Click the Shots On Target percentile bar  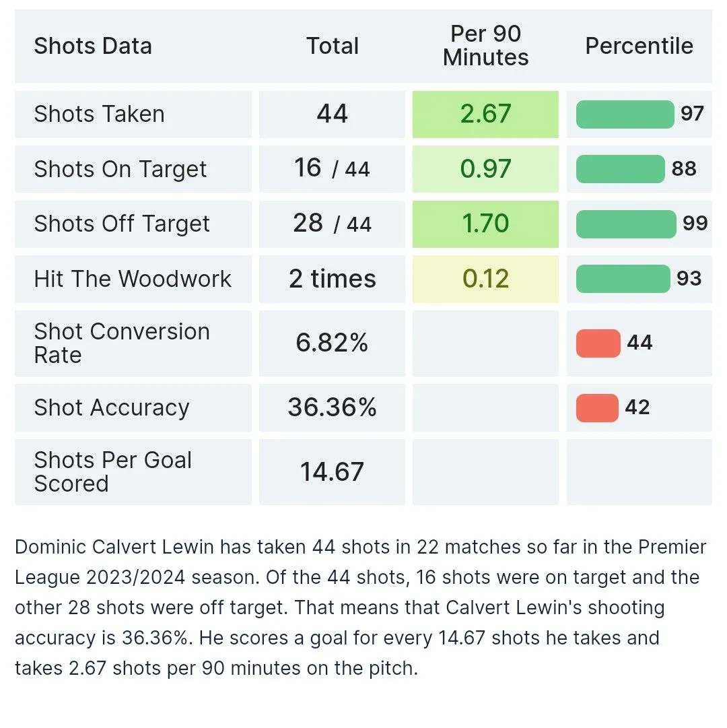pyautogui.click(x=620, y=169)
